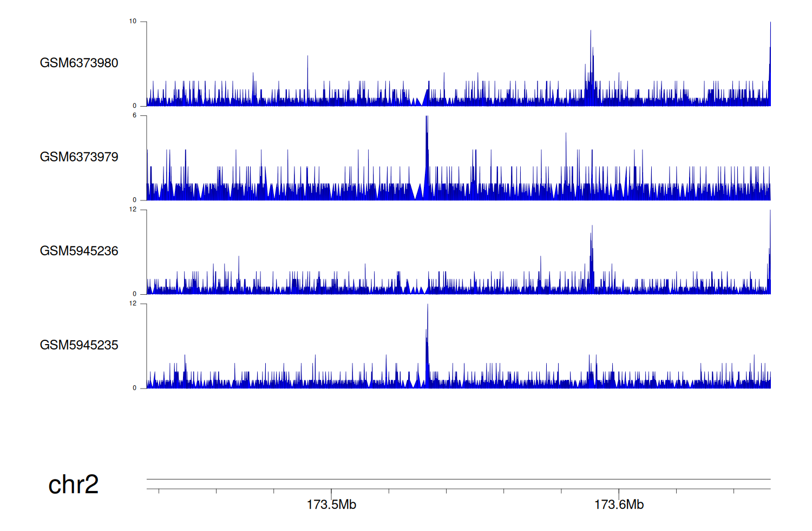The width and height of the screenshot is (812, 531).
Task: Select the GSM6373979 track label
Action: coord(79,157)
